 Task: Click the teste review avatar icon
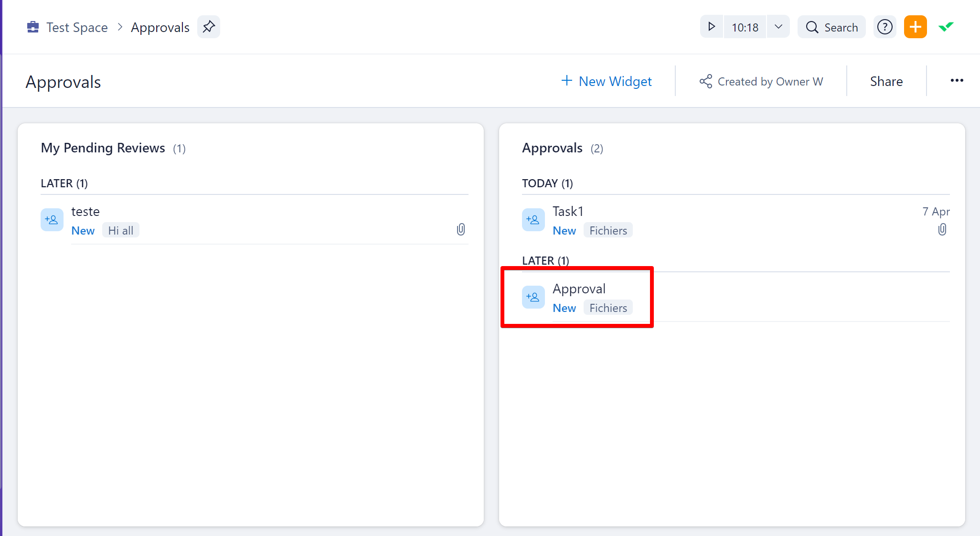(52, 220)
